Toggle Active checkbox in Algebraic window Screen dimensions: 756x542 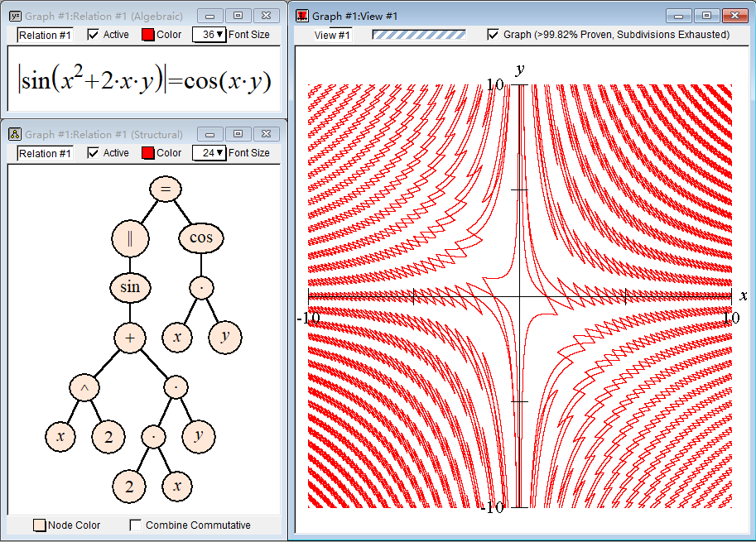coord(93,35)
